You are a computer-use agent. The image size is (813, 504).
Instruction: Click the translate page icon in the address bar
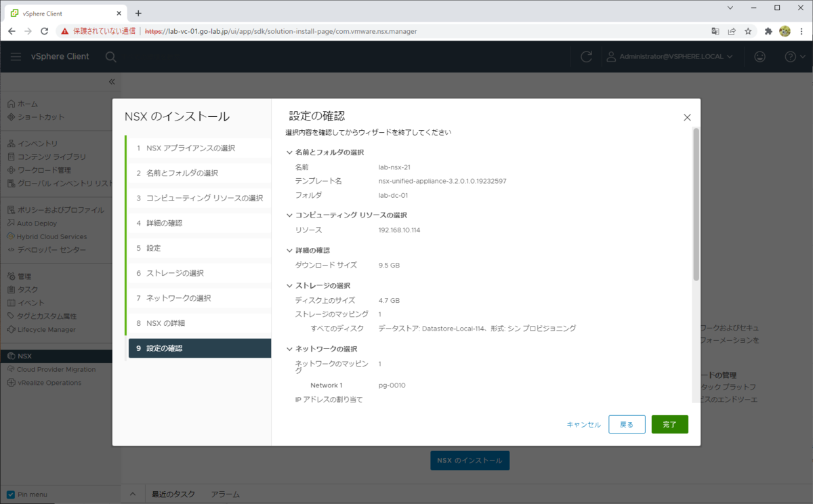click(715, 31)
